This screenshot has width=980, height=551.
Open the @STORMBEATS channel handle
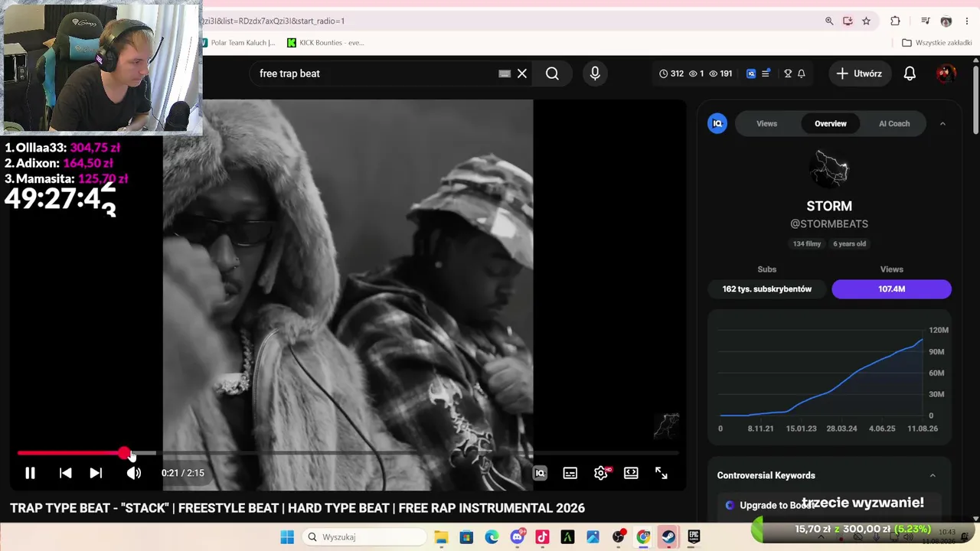(829, 224)
